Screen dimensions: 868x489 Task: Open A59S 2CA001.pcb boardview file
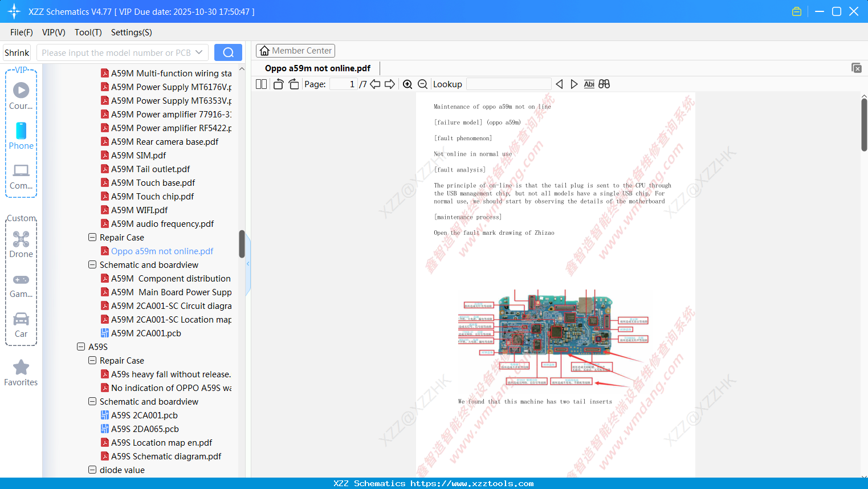(x=144, y=415)
